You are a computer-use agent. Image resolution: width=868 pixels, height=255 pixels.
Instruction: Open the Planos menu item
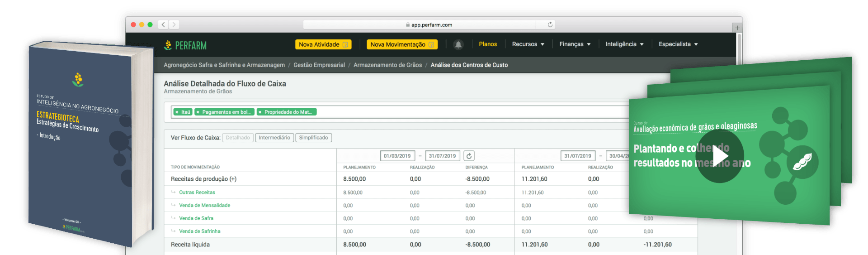[x=488, y=44]
